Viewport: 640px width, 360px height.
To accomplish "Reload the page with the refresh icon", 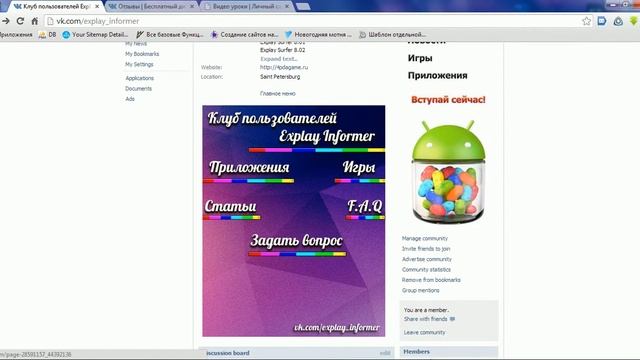I will click(x=20, y=21).
